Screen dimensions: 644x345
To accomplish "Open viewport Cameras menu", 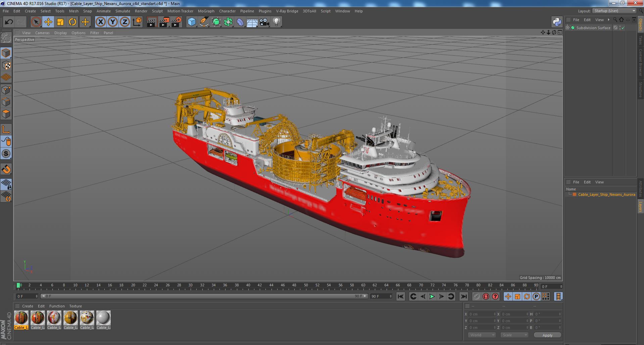I will 42,33.
